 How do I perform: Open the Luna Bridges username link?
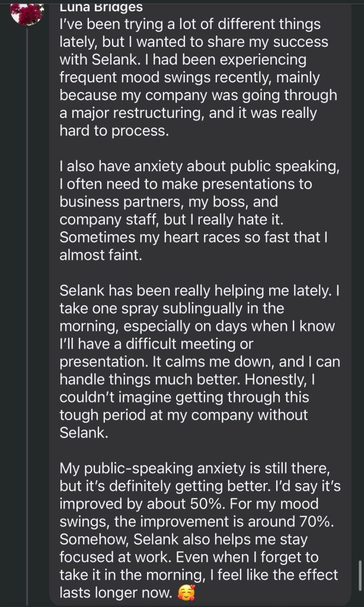pyautogui.click(x=101, y=7)
